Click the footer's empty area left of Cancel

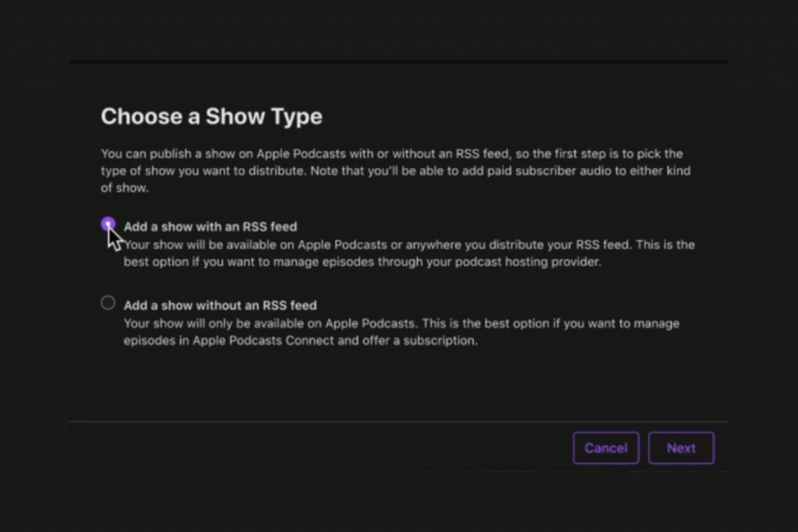tap(312, 448)
